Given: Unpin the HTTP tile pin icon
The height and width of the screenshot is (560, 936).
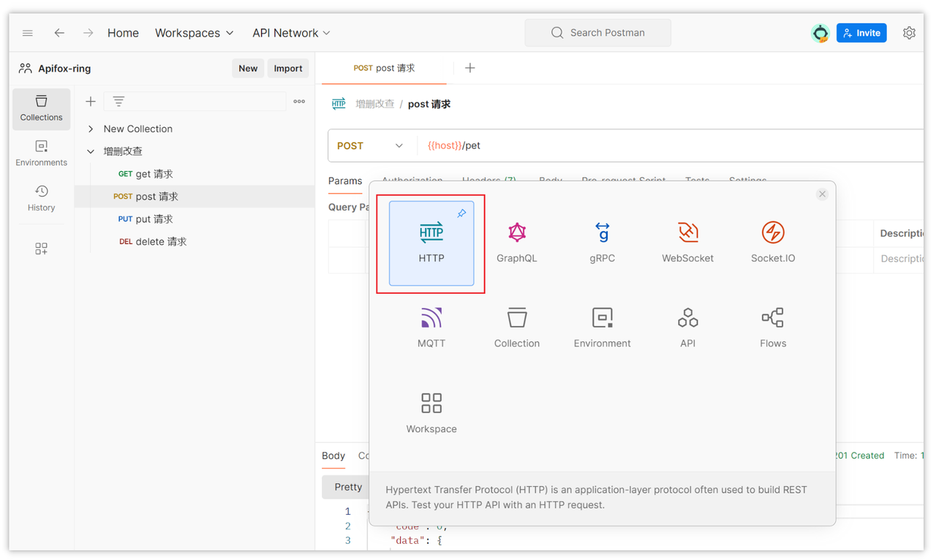Looking at the screenshot, I should point(461,213).
